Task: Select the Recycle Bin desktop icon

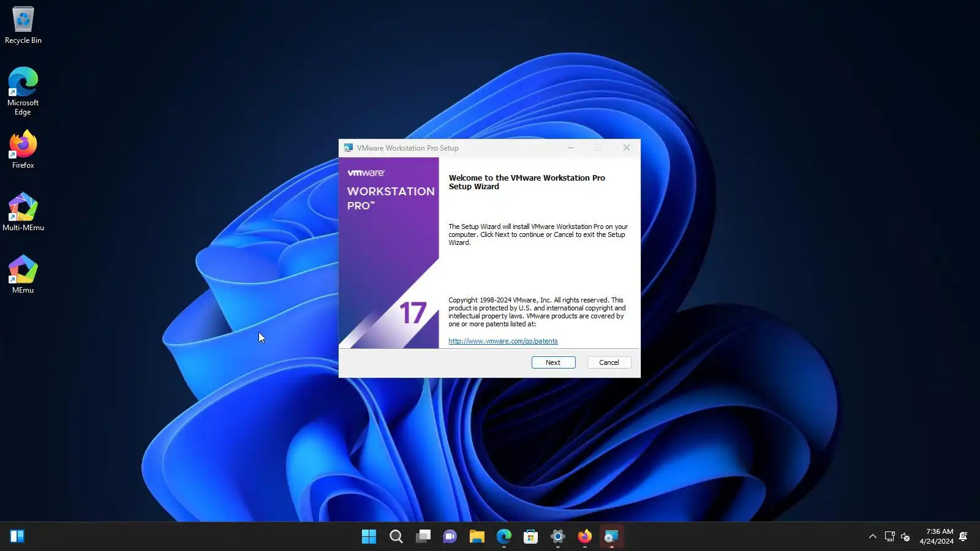Action: tap(23, 26)
